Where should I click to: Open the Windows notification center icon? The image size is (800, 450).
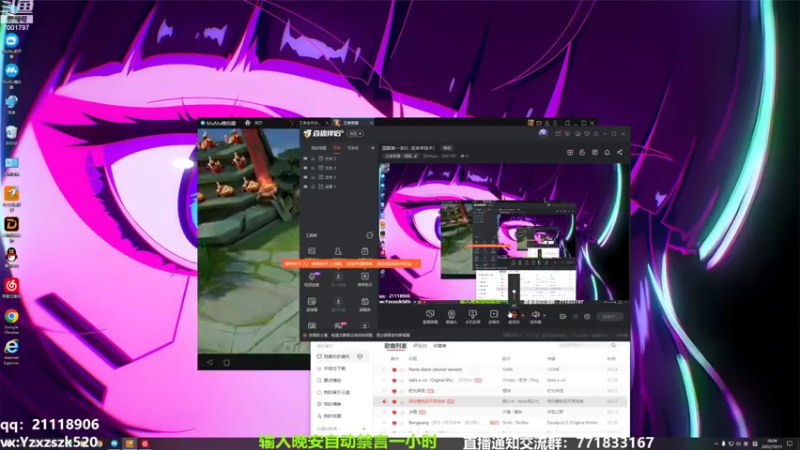790,443
